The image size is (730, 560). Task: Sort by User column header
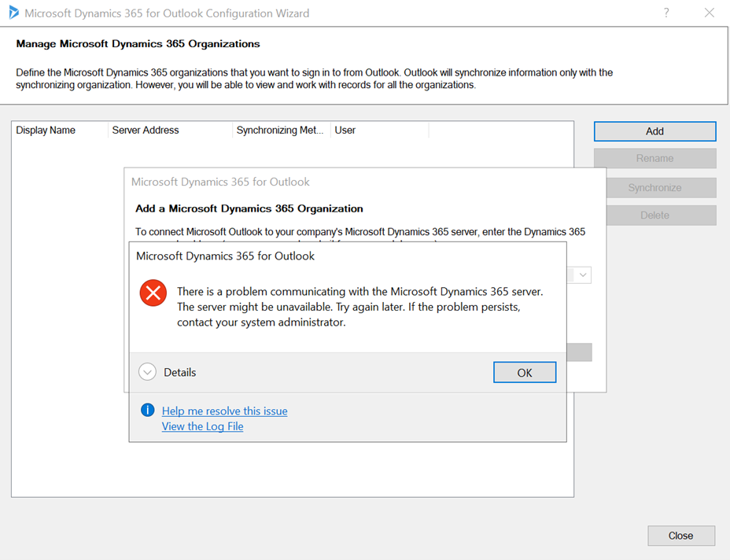tap(379, 131)
